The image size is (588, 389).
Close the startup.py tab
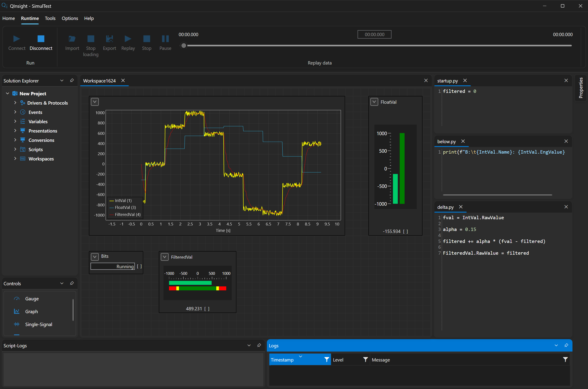[x=465, y=80]
